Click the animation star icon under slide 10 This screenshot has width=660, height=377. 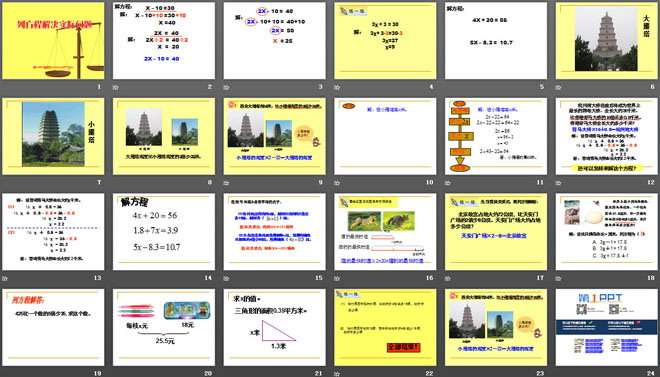coord(337,183)
